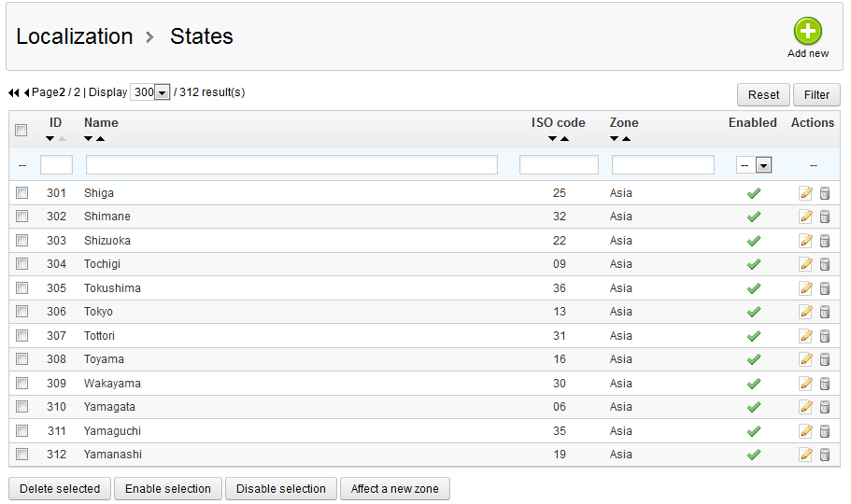This screenshot has height=504, width=851.
Task: Delete the Shiga state row
Action: tap(825, 193)
